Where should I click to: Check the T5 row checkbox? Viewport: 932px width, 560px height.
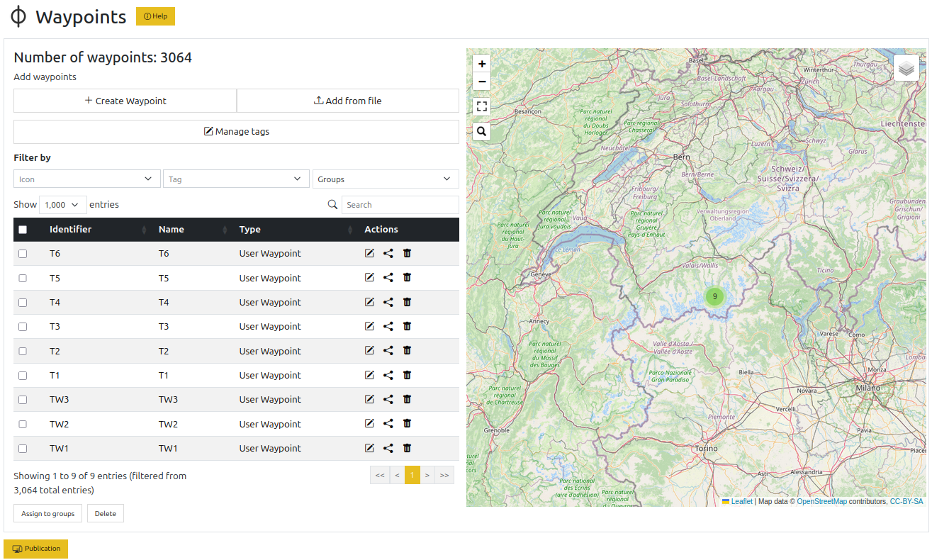[23, 278]
